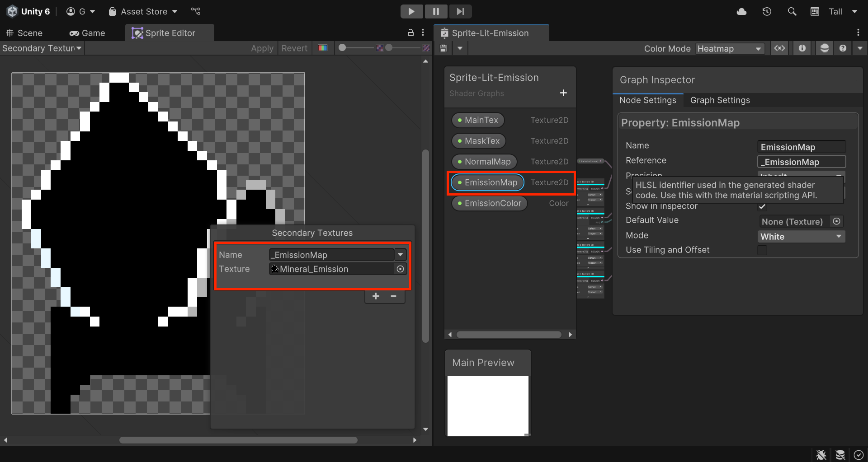Click the cloud services icon
Image resolution: width=868 pixels, height=462 pixels.
coord(741,12)
